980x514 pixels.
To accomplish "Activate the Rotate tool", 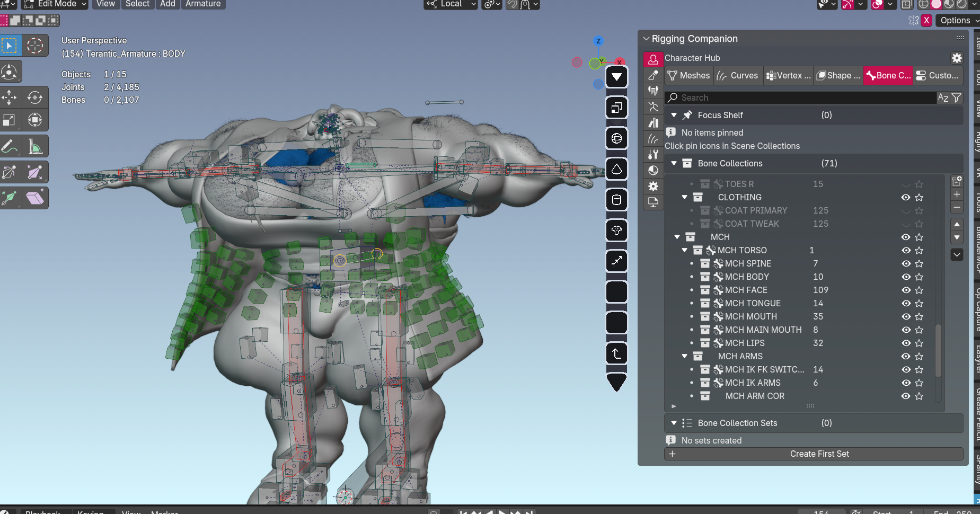I will pos(35,98).
